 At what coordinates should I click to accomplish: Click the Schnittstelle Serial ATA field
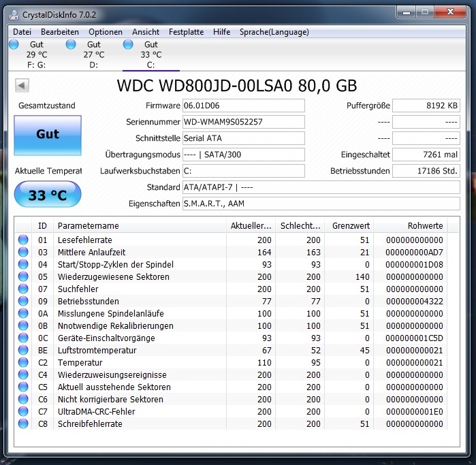[x=244, y=138]
